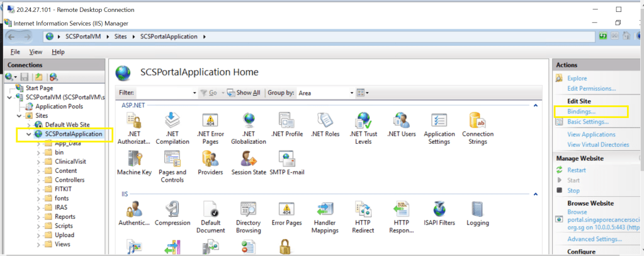Expand the Controllers folder node

38,180
